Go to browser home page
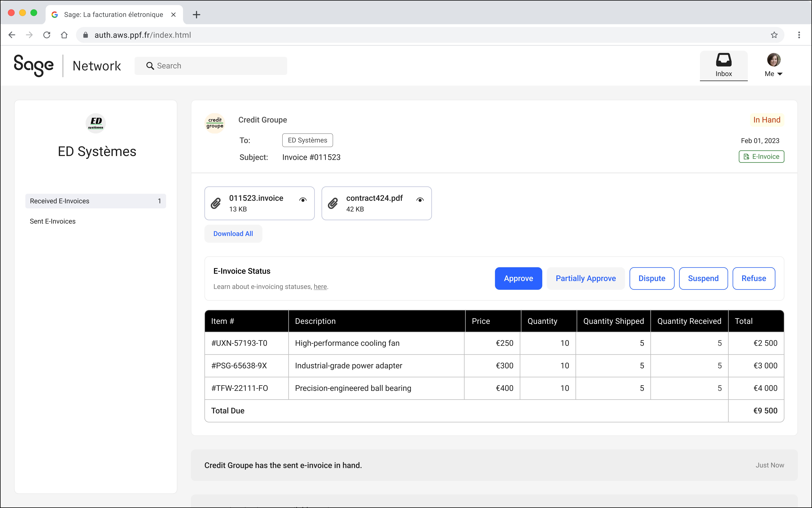 click(x=64, y=35)
